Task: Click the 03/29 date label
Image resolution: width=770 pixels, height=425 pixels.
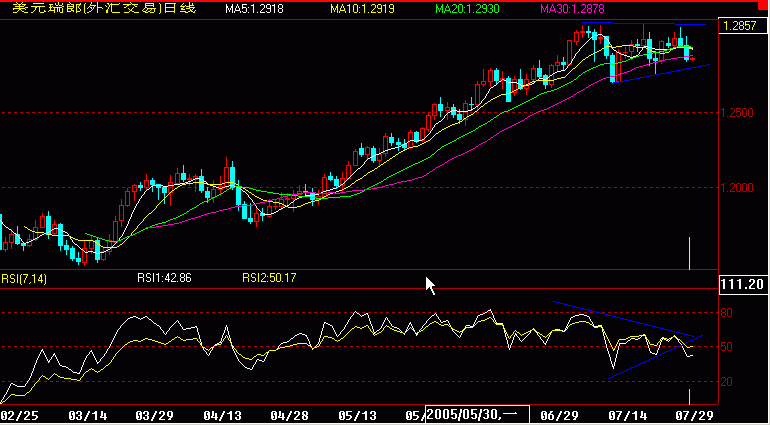Action: click(155, 416)
